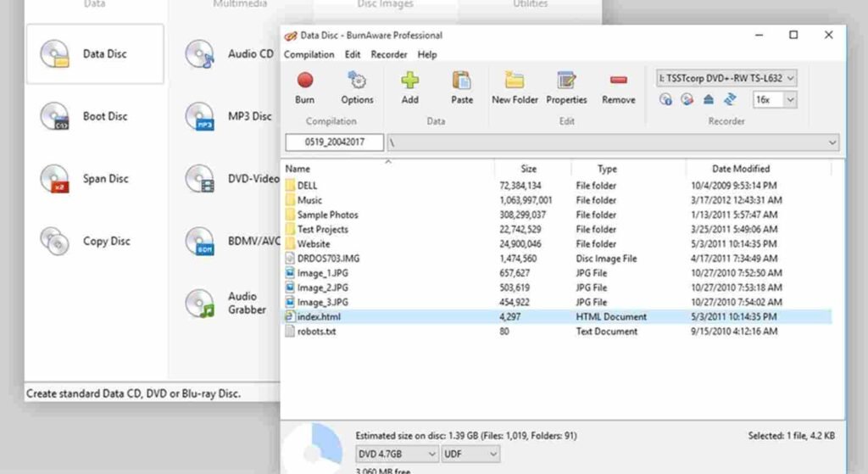868x474 pixels.
Task: Select Image_2.JPG in file list
Action: [557, 287]
